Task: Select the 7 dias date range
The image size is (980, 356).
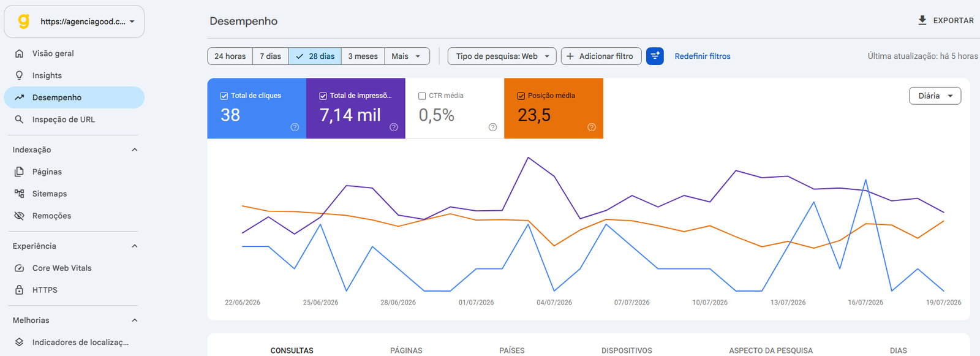Action: pyautogui.click(x=270, y=56)
